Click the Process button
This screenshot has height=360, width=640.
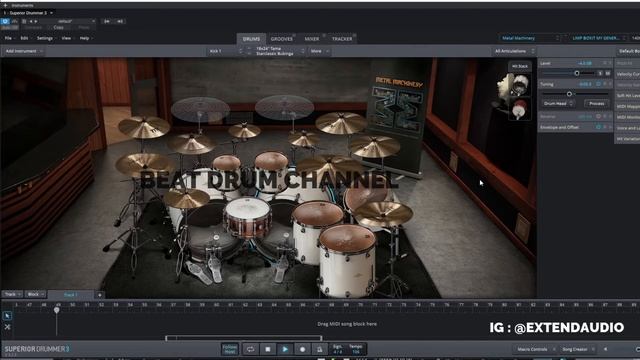(597, 104)
